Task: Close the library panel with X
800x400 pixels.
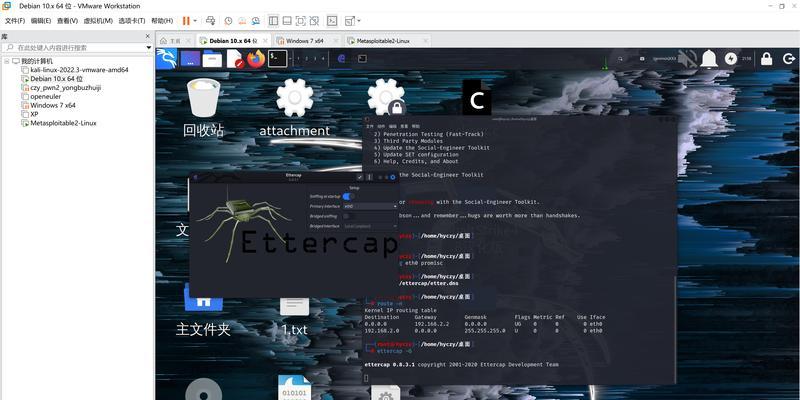Action: tap(148, 36)
